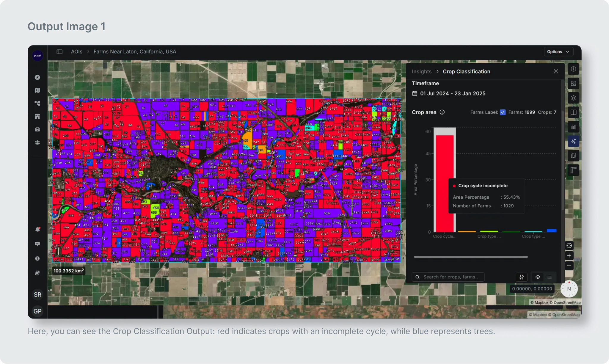Open the bar chart analytics icon
609x364 pixels.
coord(573,127)
